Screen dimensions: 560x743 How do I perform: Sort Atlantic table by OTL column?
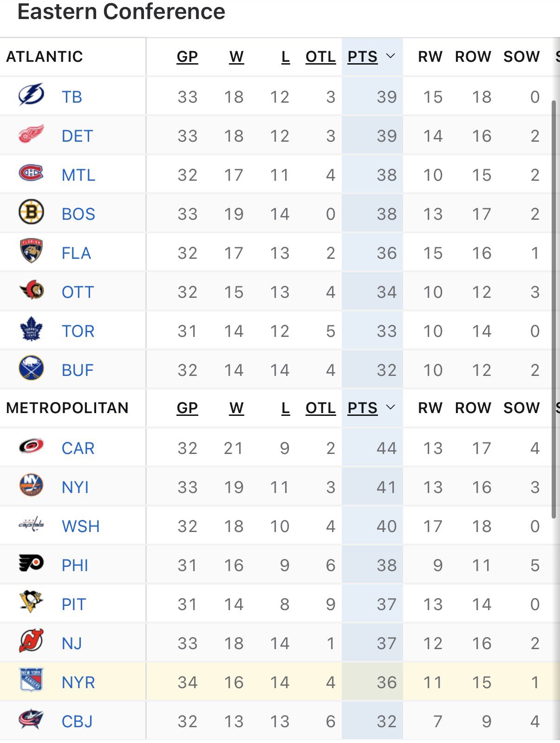pyautogui.click(x=320, y=57)
